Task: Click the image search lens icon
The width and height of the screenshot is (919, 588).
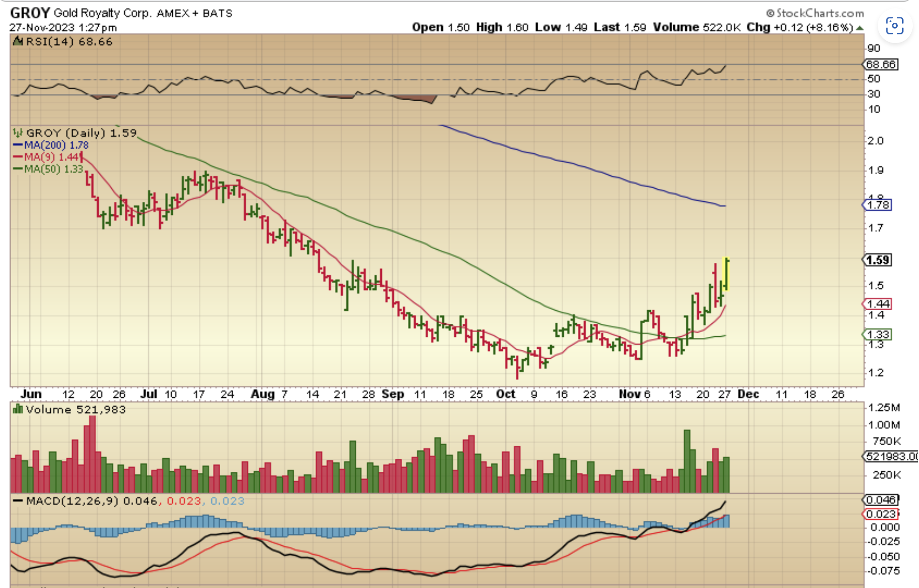Action: pos(894,26)
